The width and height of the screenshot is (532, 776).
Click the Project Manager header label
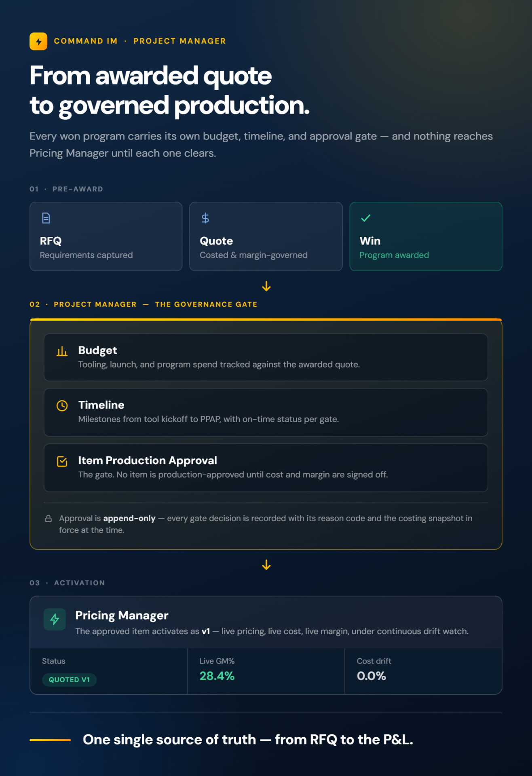[x=179, y=41]
